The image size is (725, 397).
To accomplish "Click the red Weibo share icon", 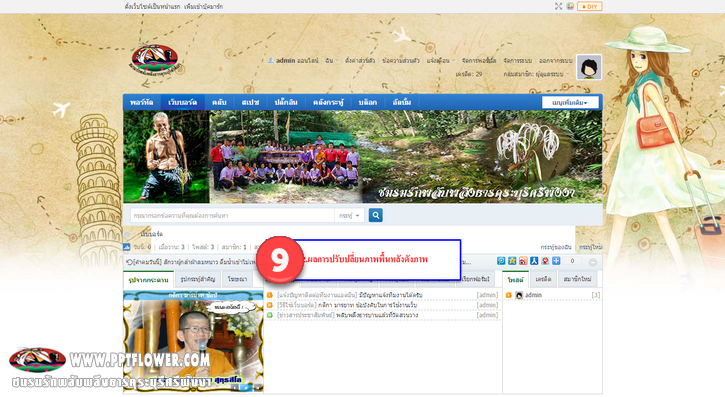I will 523,261.
